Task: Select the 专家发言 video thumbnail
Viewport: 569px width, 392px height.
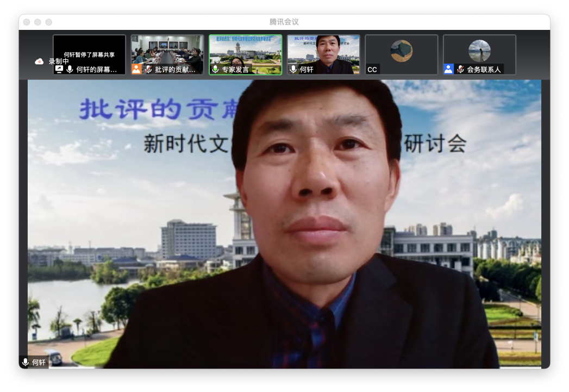Action: click(x=246, y=52)
